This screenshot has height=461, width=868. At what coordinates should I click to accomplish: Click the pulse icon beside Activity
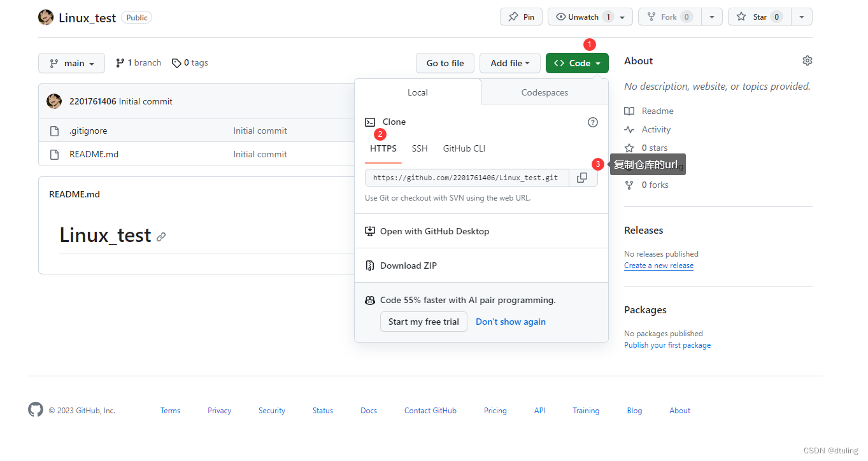pos(629,129)
